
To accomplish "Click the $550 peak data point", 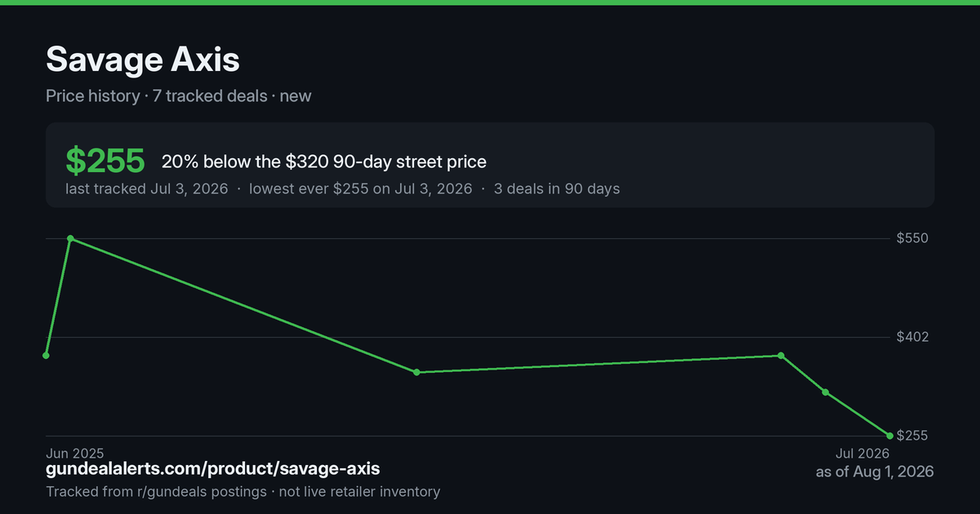I will pos(71,239).
